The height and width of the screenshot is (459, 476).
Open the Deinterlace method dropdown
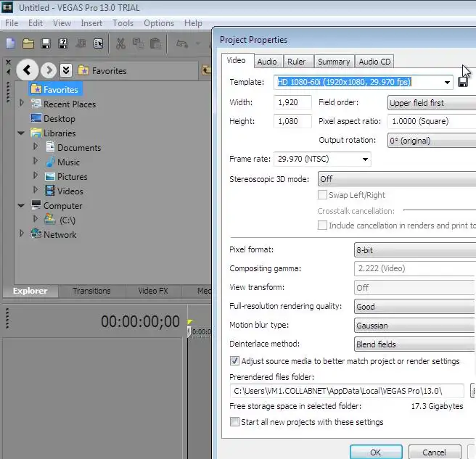(414, 344)
